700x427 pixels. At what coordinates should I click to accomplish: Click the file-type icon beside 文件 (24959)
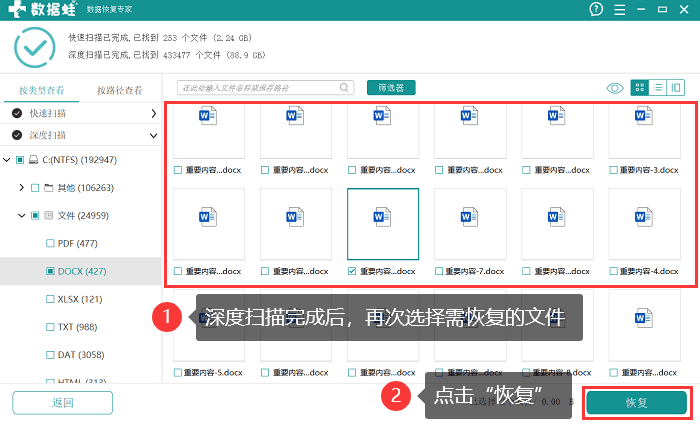coord(49,216)
